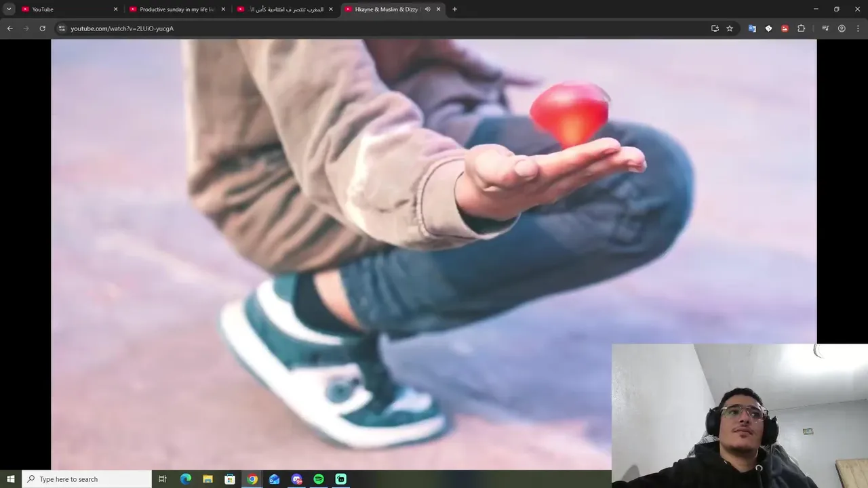
Task: Open the Outlook mail taskbar icon
Action: pyautogui.click(x=274, y=479)
